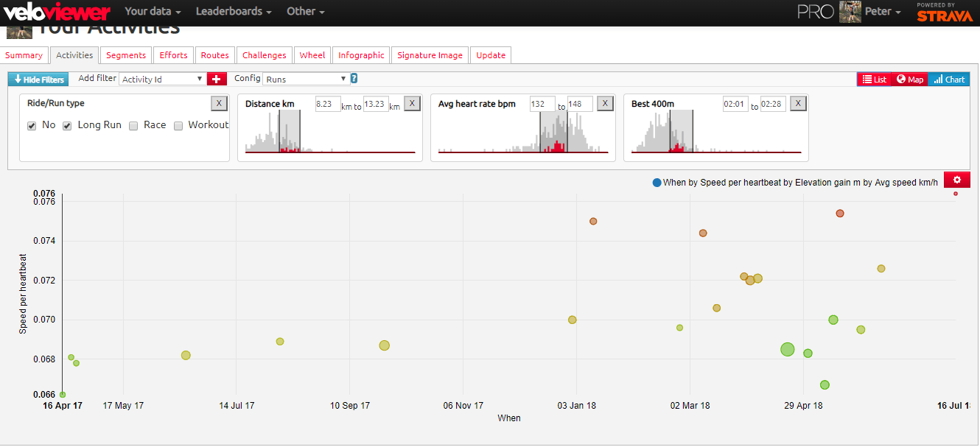Image resolution: width=980 pixels, height=447 pixels.
Task: Go to the Summary tab
Action: click(24, 55)
